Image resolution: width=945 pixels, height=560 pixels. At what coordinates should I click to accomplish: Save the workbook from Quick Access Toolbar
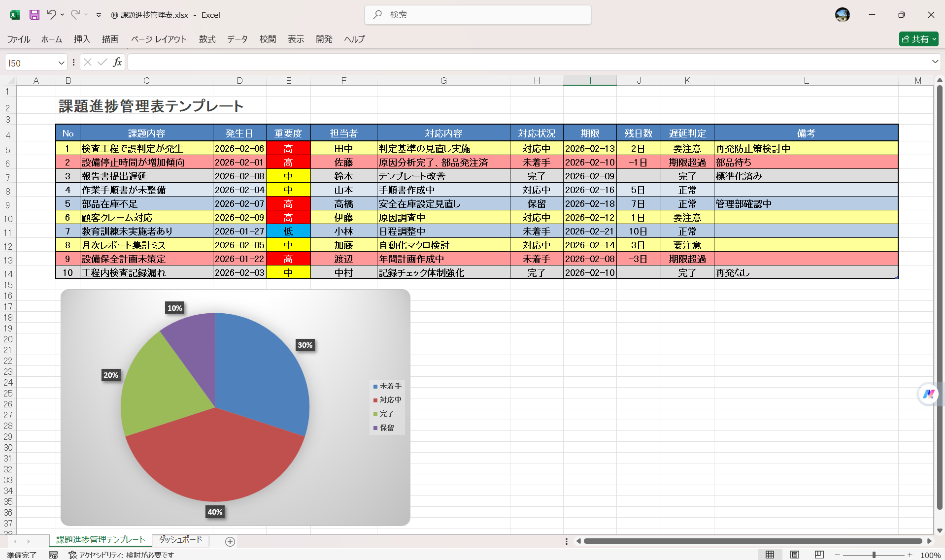click(x=34, y=15)
